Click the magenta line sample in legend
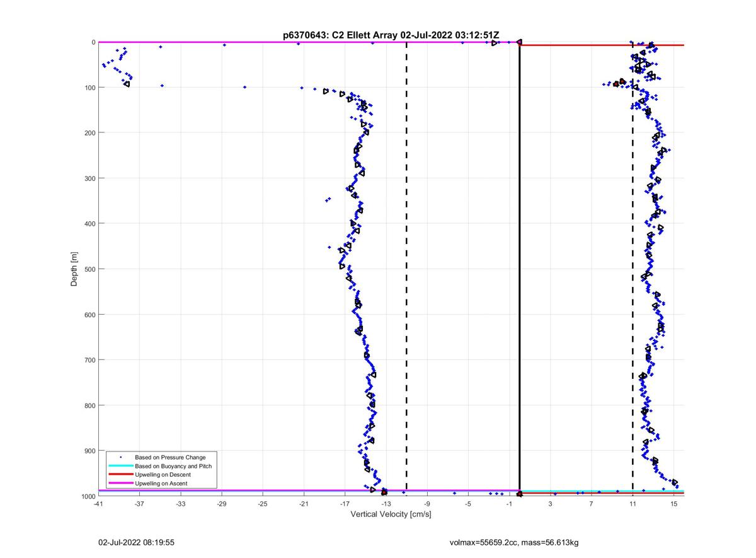The height and width of the screenshot is (558, 756). [x=120, y=484]
